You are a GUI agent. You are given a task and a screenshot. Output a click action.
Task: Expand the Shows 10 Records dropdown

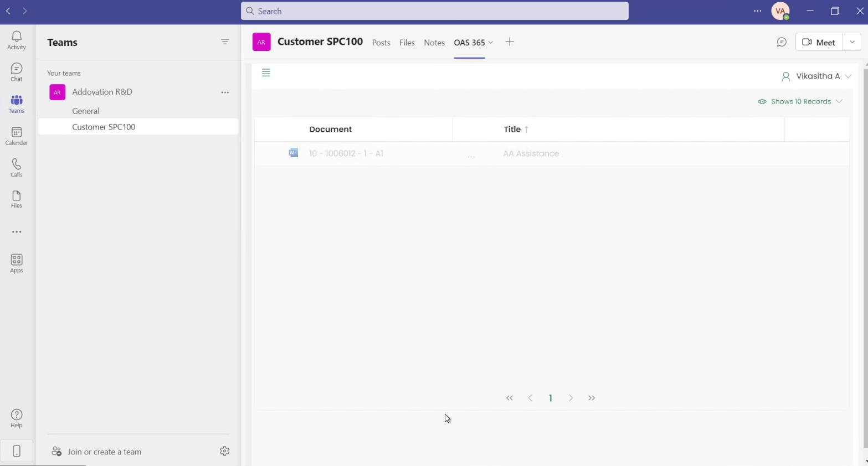[801, 102]
